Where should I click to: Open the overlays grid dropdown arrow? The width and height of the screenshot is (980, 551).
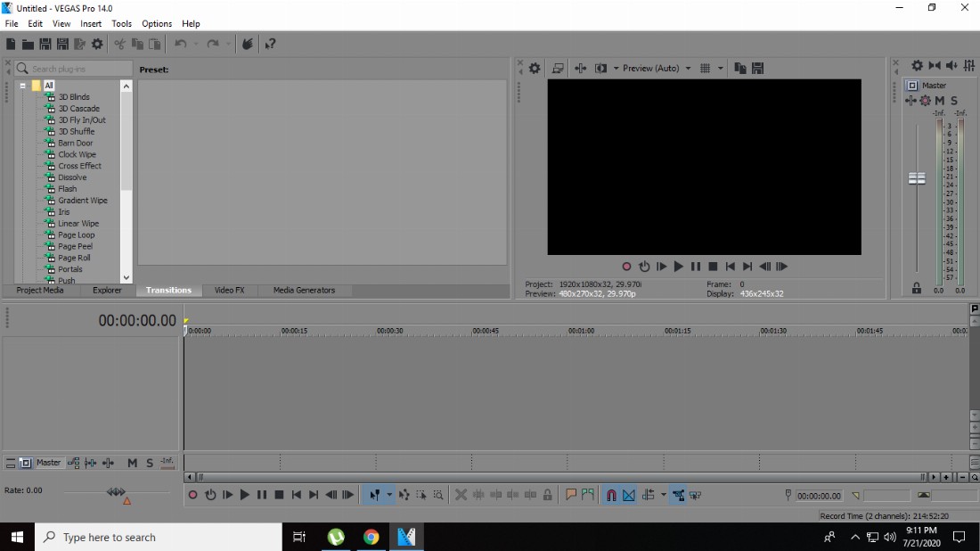[720, 68]
